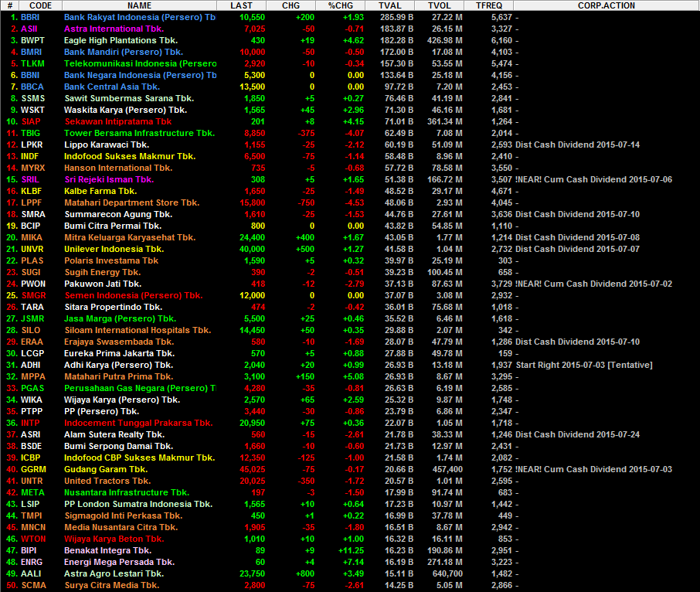This screenshot has width=700, height=592.
Task: Select Wijaya Karya (Persero) Tbk. name
Action: click(x=122, y=400)
